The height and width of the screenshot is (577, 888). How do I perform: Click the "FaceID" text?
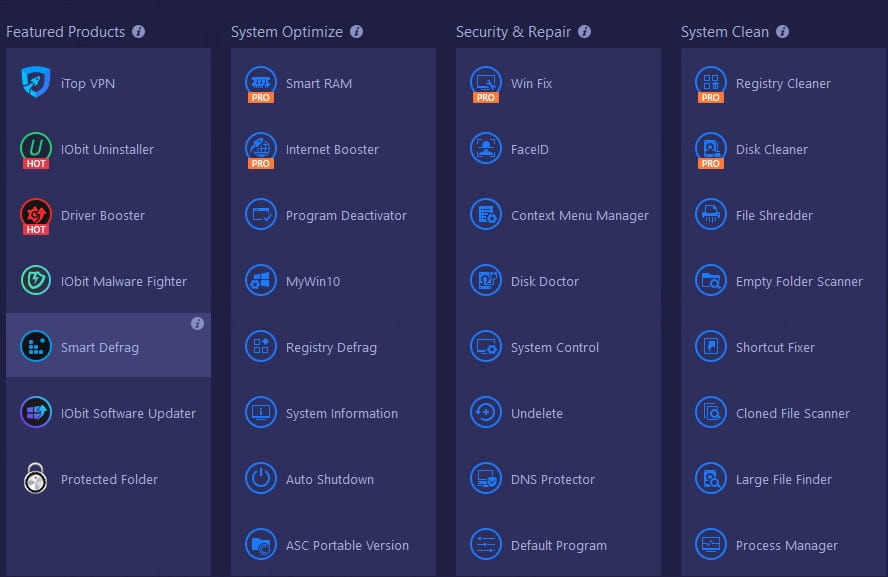530,149
